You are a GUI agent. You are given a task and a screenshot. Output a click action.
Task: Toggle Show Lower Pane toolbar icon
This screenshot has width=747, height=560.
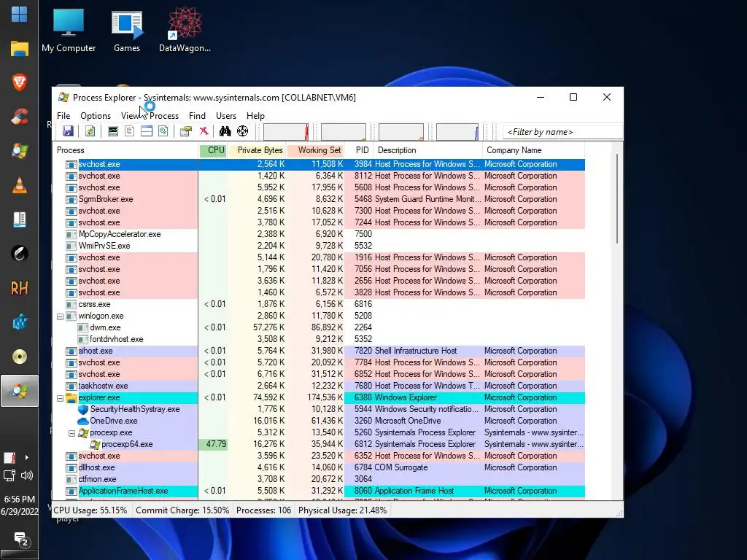pyautogui.click(x=146, y=131)
